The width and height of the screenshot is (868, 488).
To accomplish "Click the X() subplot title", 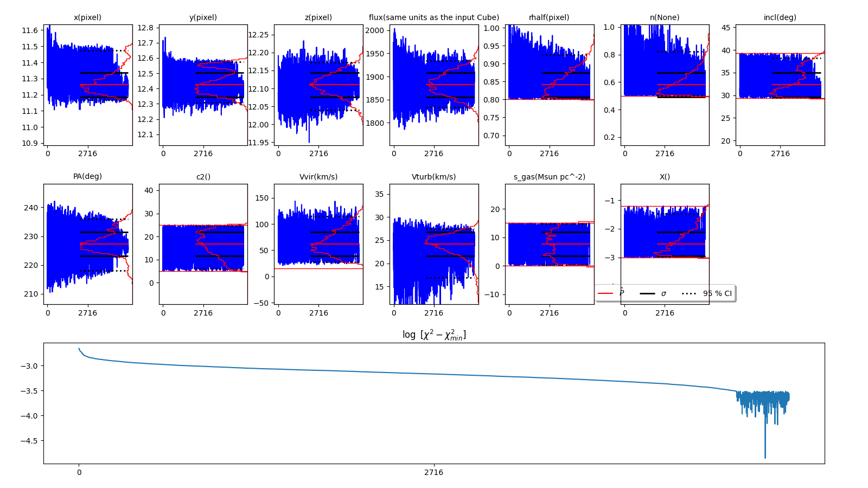I will tap(665, 177).
